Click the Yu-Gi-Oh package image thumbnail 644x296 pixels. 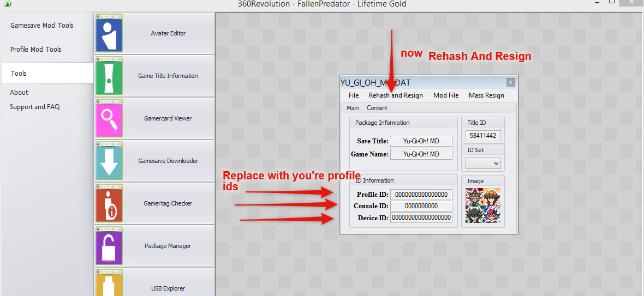[x=483, y=206]
